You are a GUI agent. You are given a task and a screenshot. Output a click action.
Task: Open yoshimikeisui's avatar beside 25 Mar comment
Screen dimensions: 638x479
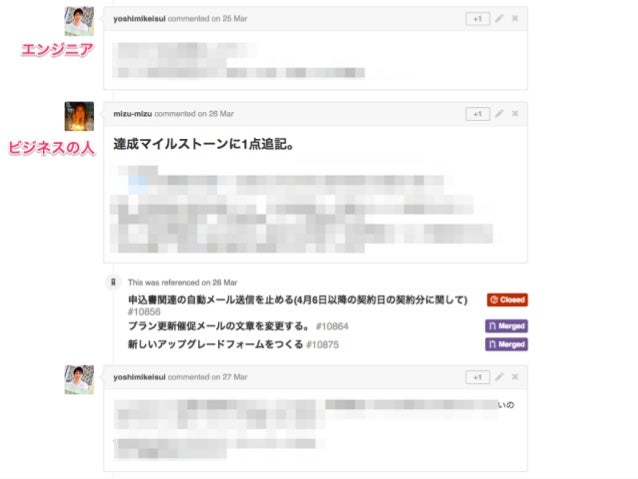(x=79, y=21)
